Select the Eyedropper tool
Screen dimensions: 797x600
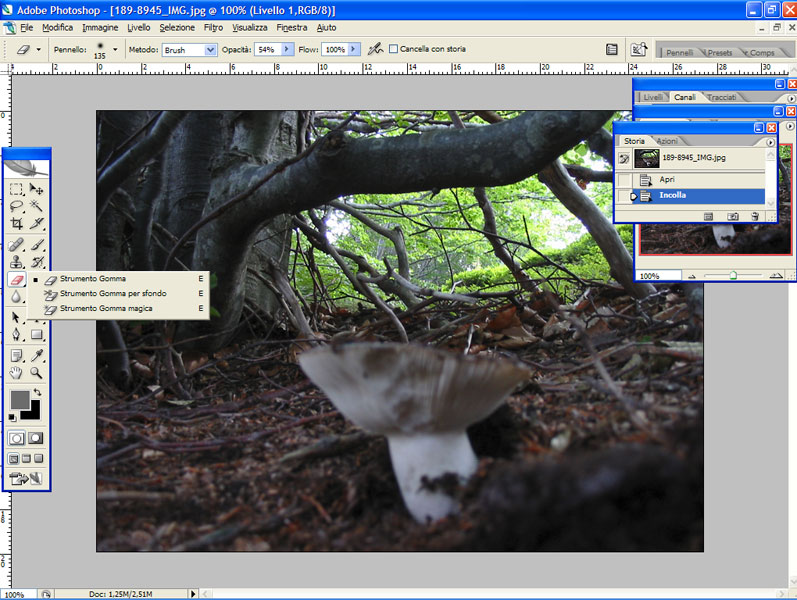[x=36, y=356]
